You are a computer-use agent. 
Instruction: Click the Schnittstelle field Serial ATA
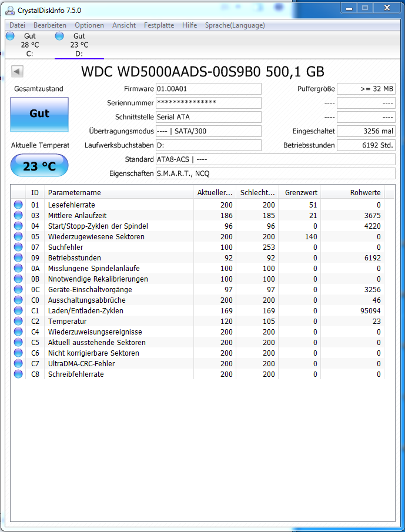209,117
